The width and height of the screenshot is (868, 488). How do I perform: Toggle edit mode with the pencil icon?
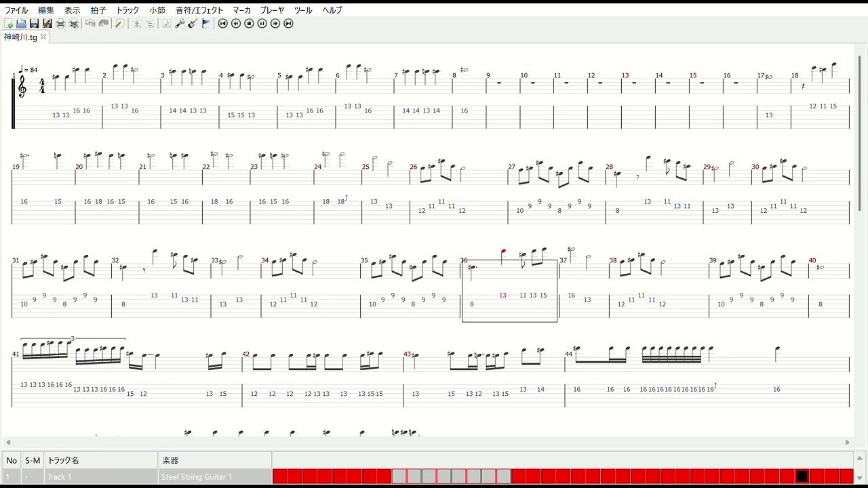(x=119, y=24)
